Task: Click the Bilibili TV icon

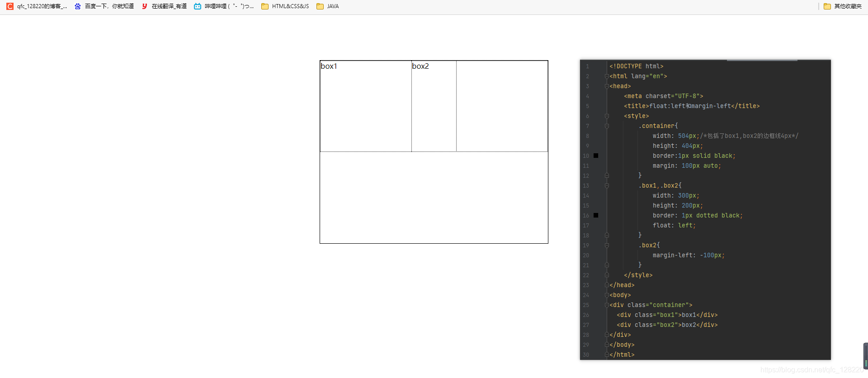Action: click(198, 6)
